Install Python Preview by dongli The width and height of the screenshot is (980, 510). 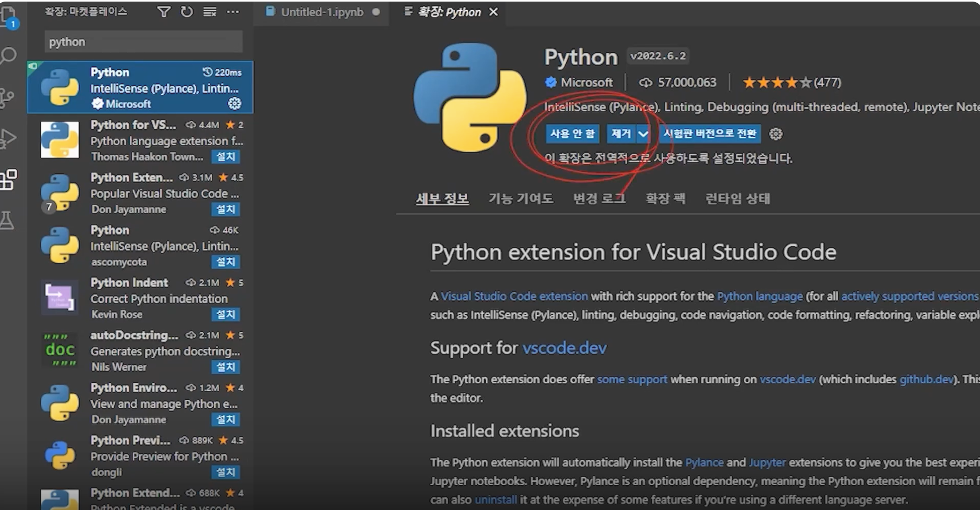(226, 472)
